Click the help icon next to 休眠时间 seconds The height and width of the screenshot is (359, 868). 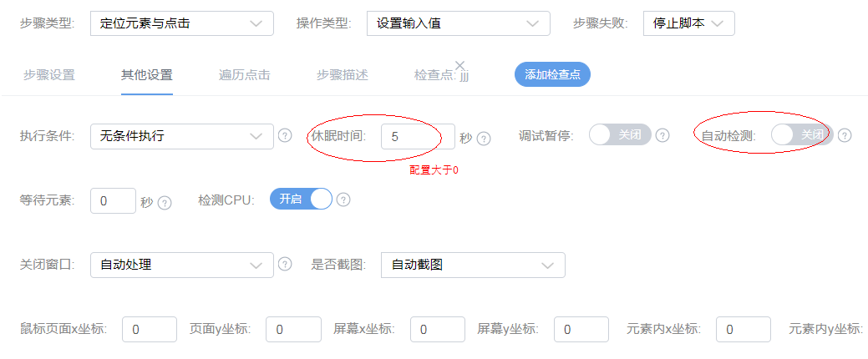[x=483, y=138]
